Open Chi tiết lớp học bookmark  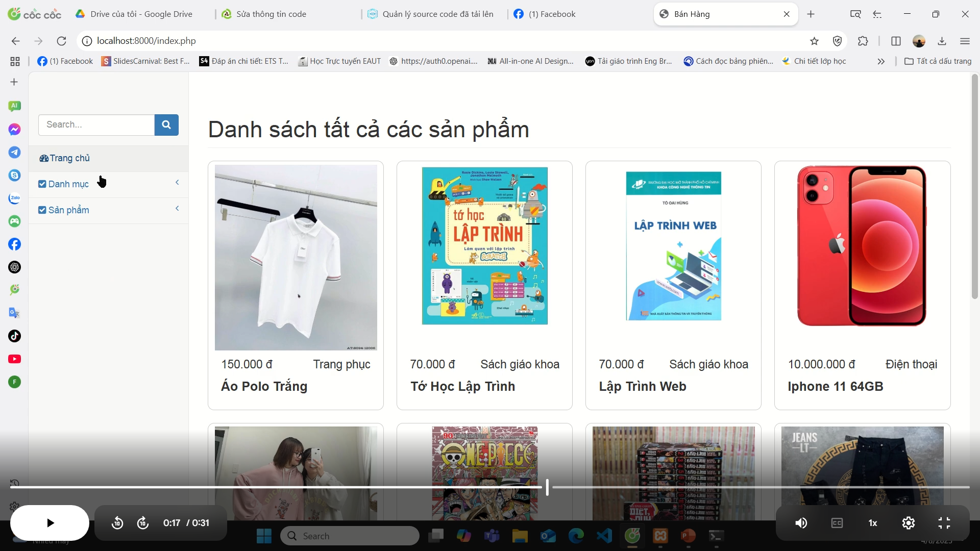[815, 61]
